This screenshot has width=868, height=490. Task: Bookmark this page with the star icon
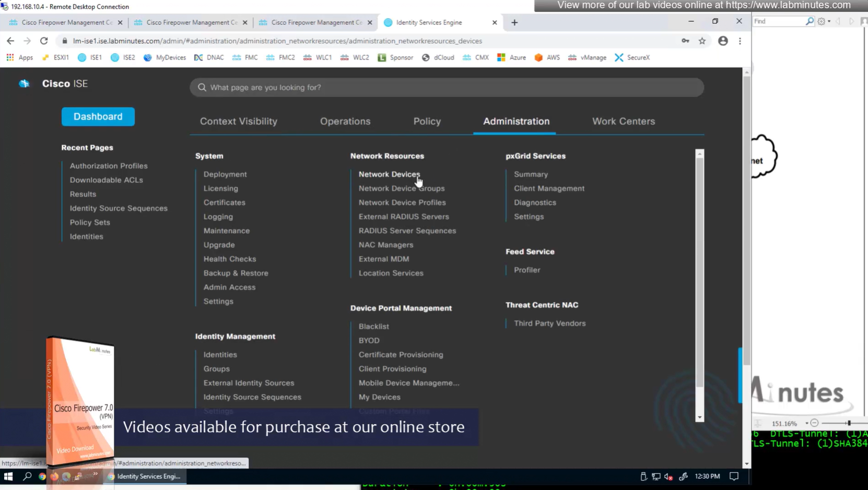pos(702,41)
